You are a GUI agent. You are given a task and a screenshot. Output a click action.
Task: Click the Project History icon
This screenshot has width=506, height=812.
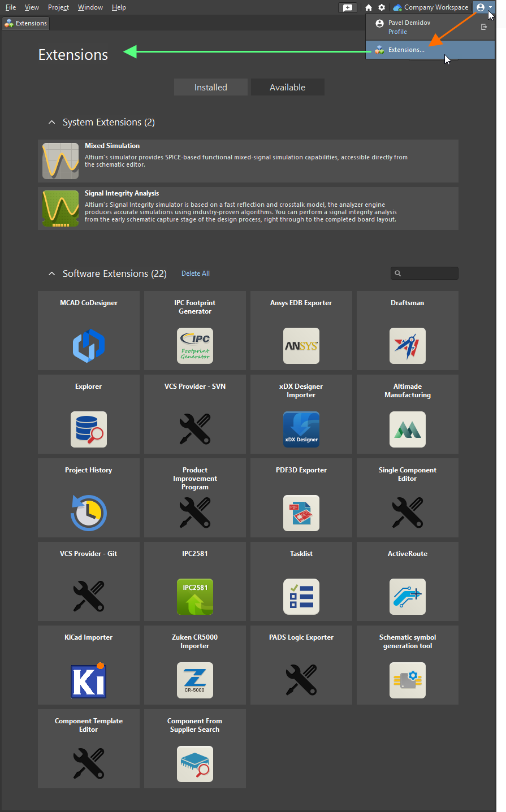[88, 513]
